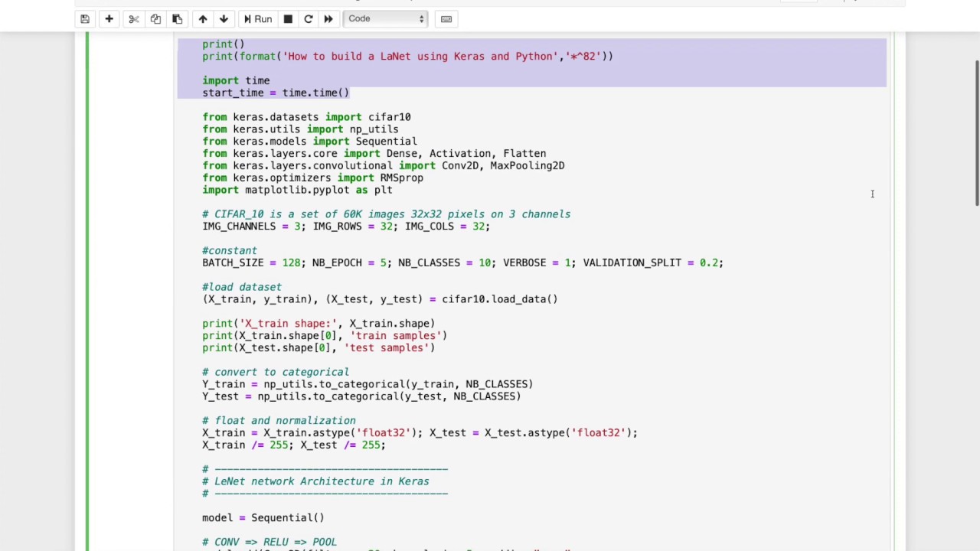
Task: Insert a cell below with plus icon
Action: [x=109, y=18]
